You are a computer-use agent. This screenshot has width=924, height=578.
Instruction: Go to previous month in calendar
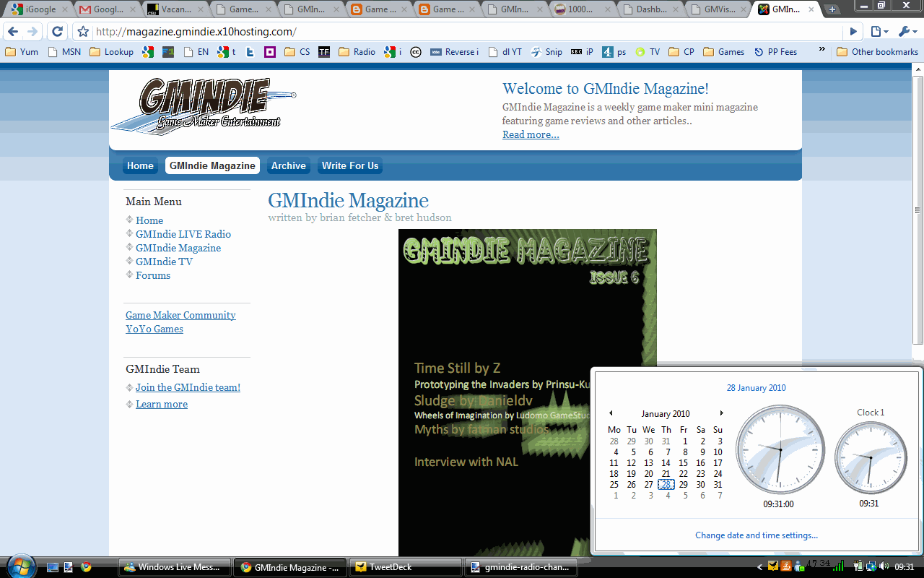tap(611, 413)
